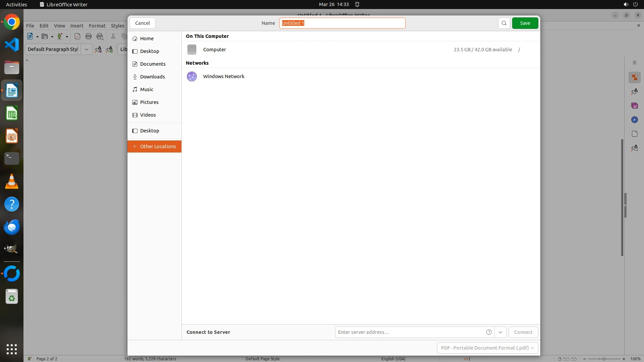Open the Windows Network location
Screen dimensions: 644x362
coord(223,76)
